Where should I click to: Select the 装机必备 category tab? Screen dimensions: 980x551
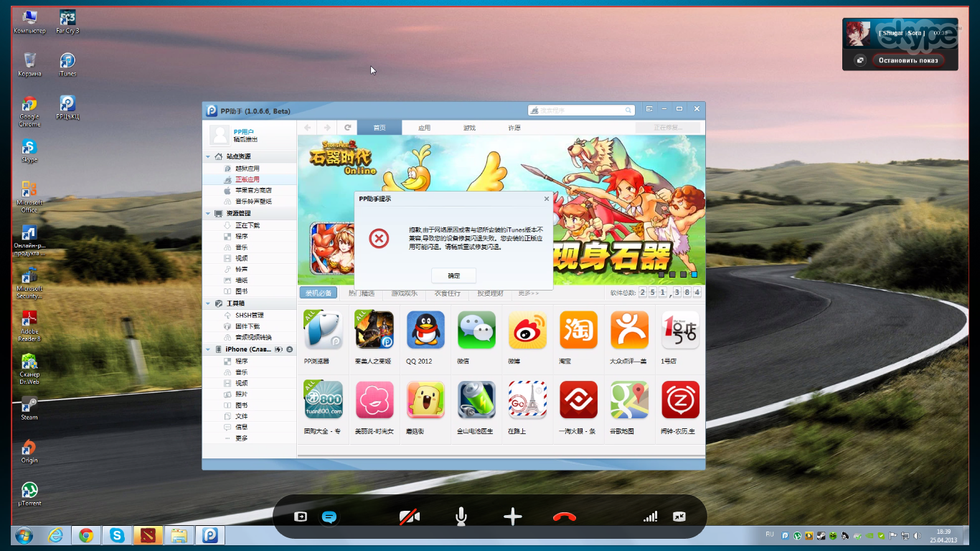click(319, 293)
